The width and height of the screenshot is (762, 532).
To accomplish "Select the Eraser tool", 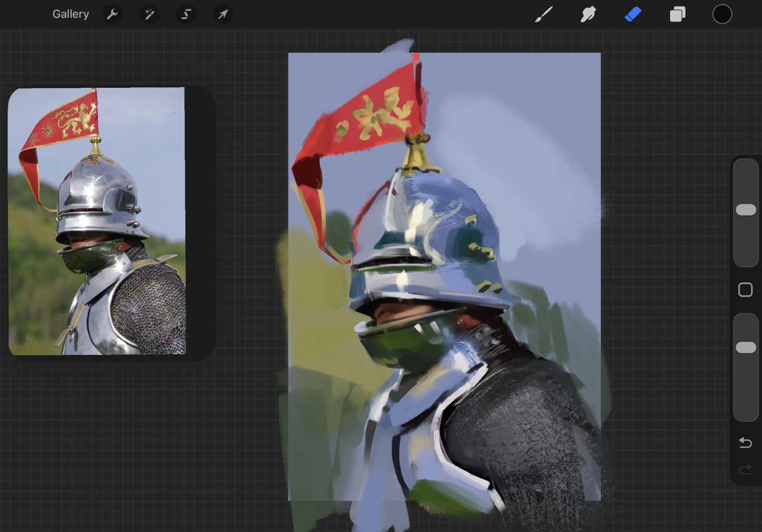I will 633,14.
